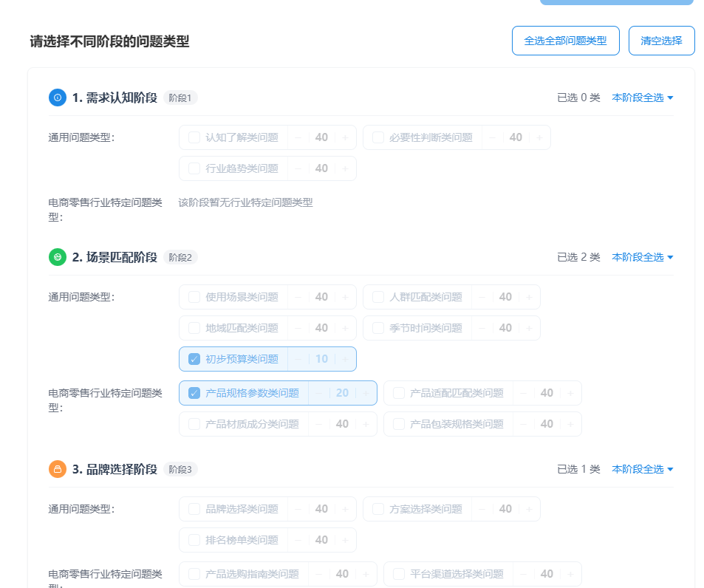
Task: Click the 阶段3 tag
Action: tap(180, 470)
